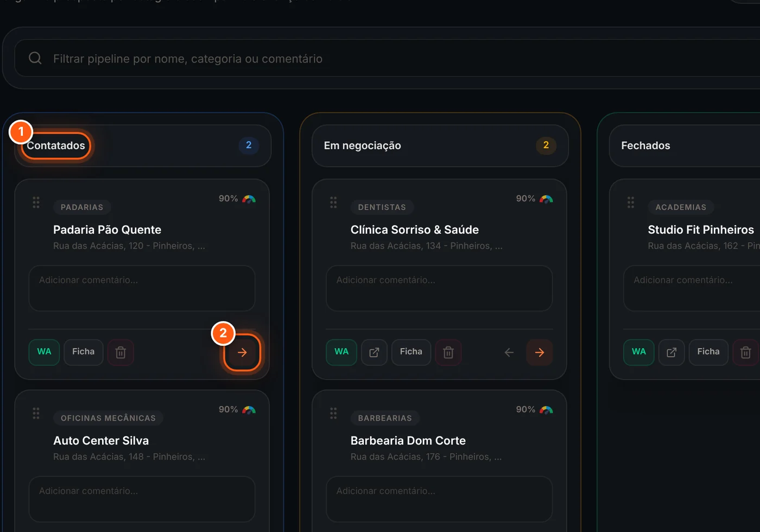Select the Auto Center Silva title
760x532 pixels.
tap(101, 441)
